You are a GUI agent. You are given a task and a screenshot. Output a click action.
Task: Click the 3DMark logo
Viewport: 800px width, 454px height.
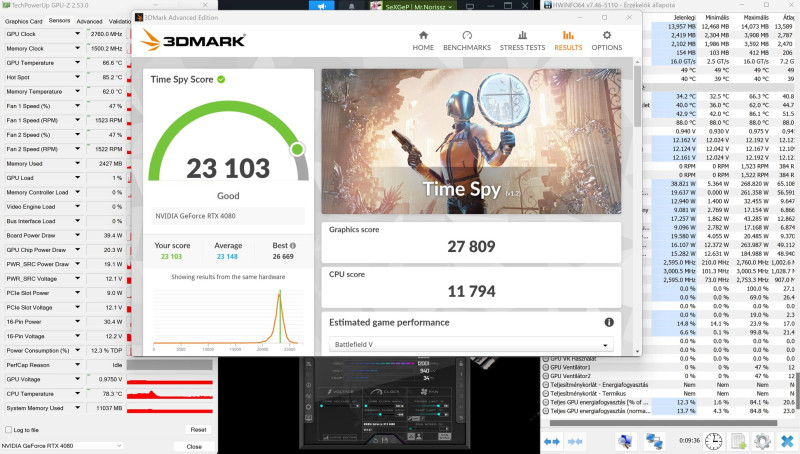point(193,40)
